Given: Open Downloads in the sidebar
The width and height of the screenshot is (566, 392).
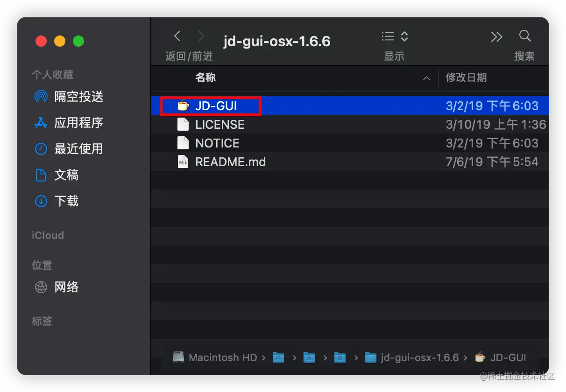Looking at the screenshot, I should click(x=66, y=201).
